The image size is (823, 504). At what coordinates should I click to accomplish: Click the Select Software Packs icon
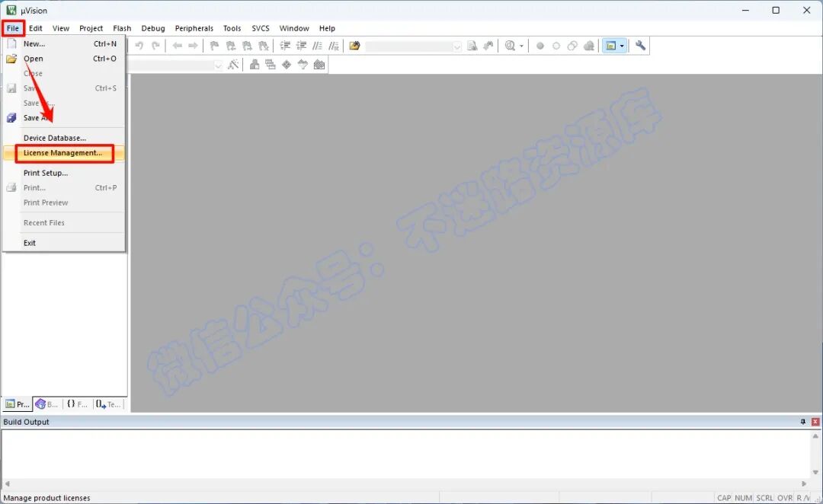303,65
